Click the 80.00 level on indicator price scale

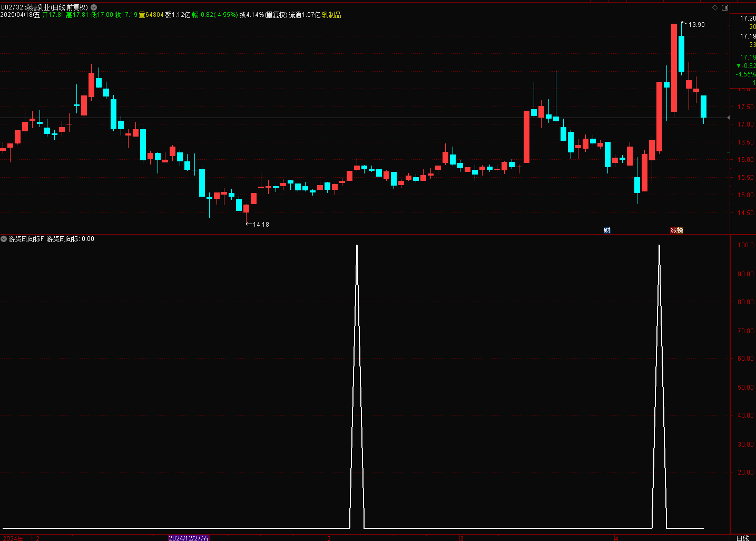745,302
